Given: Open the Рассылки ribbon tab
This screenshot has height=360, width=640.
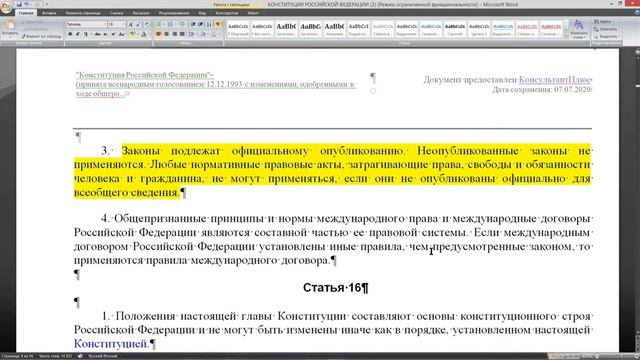Looking at the screenshot, I should click(141, 13).
